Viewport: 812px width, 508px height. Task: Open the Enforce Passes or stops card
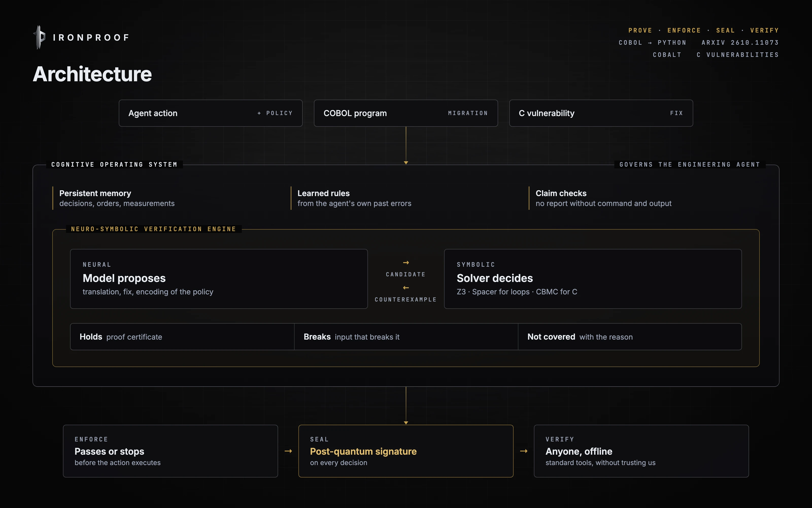[x=171, y=451]
